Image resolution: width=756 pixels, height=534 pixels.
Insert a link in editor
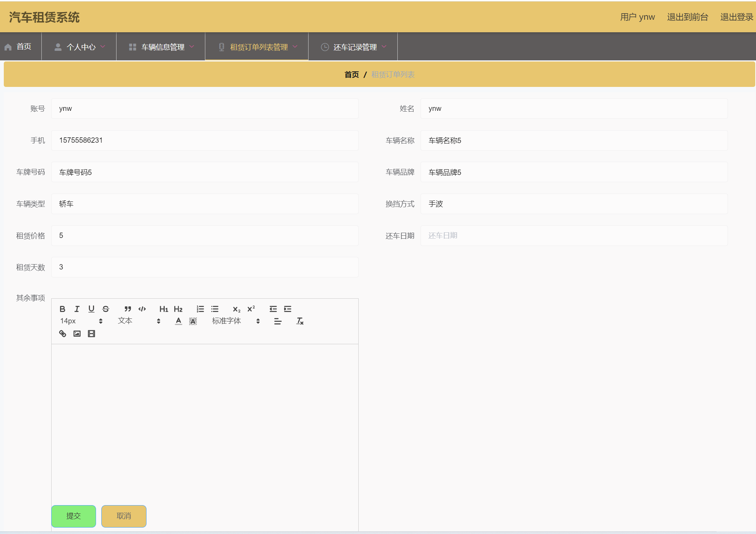click(63, 334)
